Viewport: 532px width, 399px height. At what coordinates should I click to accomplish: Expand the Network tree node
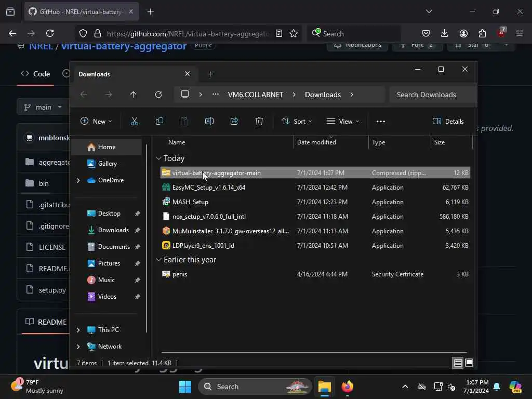(x=78, y=347)
